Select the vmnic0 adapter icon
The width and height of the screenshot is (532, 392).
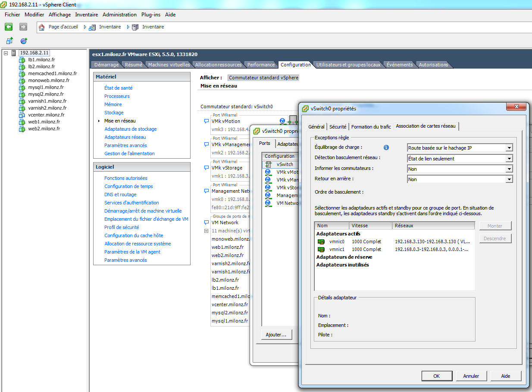(x=321, y=241)
